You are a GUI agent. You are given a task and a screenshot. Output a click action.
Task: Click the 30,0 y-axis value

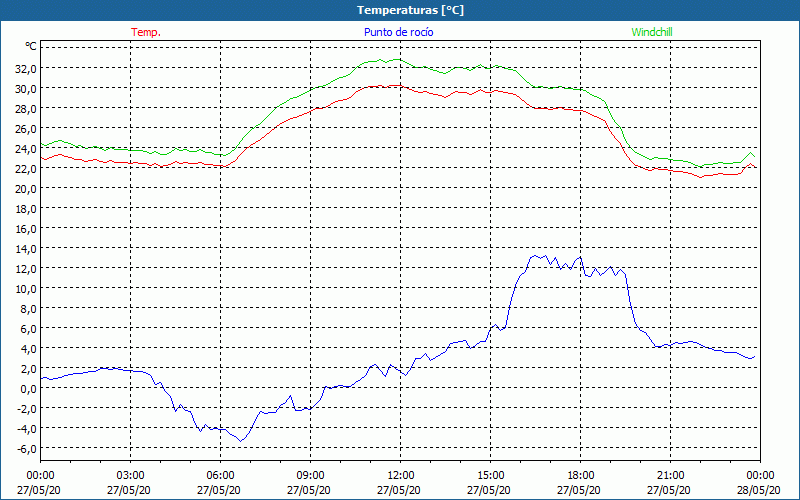[x=27, y=88]
